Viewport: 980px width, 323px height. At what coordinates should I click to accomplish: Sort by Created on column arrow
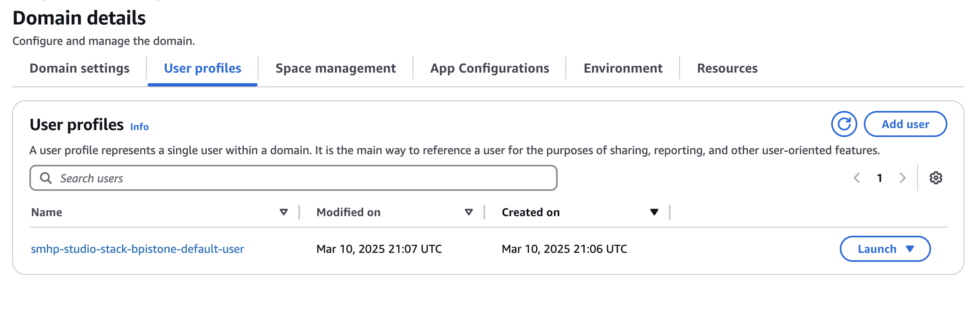tap(654, 212)
